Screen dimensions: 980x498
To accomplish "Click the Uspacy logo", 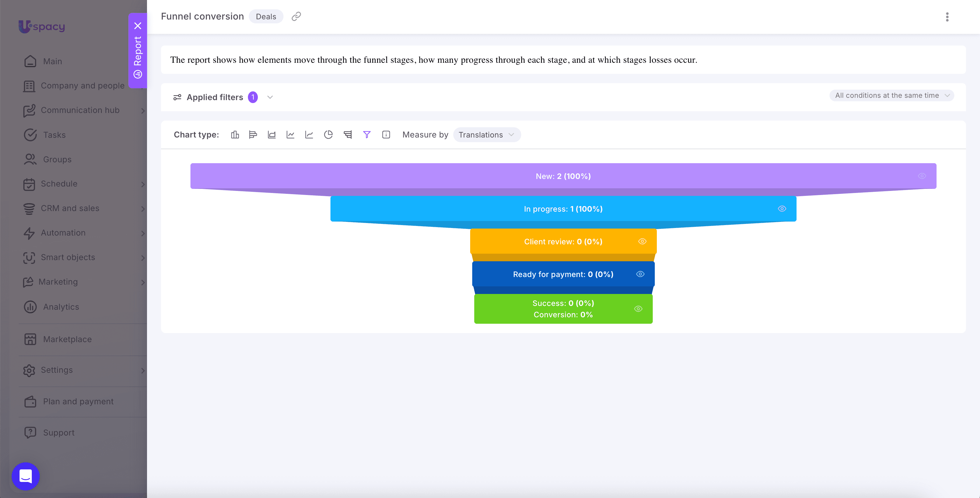I will [x=42, y=26].
